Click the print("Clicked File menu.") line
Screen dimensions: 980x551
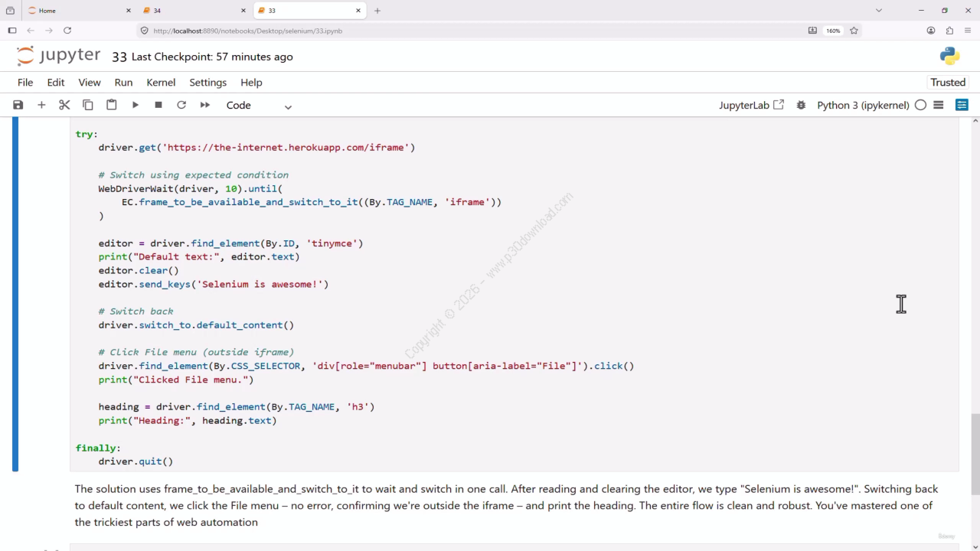point(176,380)
